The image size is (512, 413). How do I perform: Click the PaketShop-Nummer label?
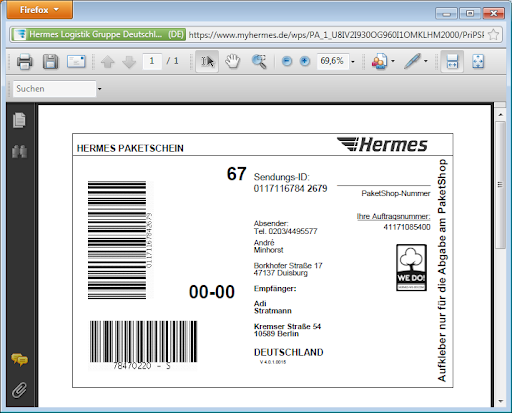[x=396, y=193]
